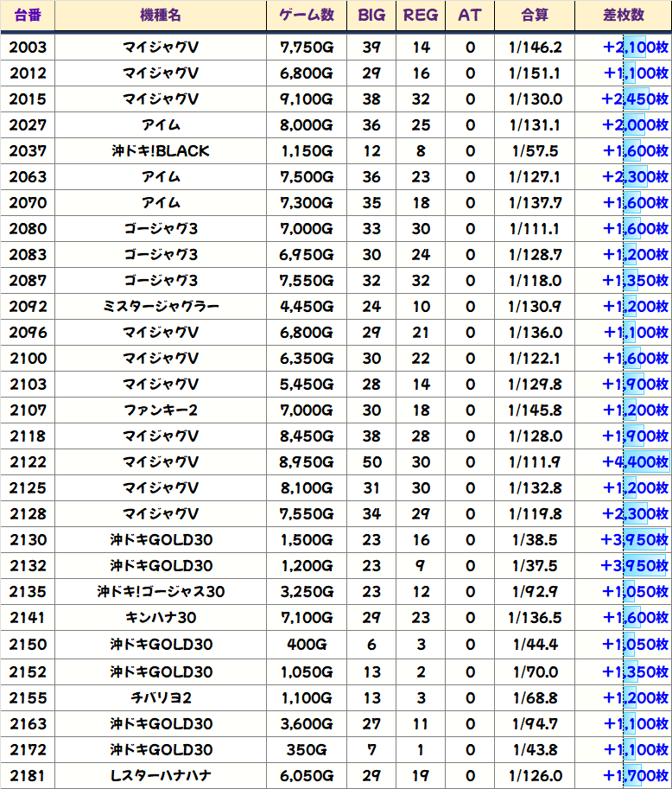
Task: Click the AT column header
Action: 470,16
